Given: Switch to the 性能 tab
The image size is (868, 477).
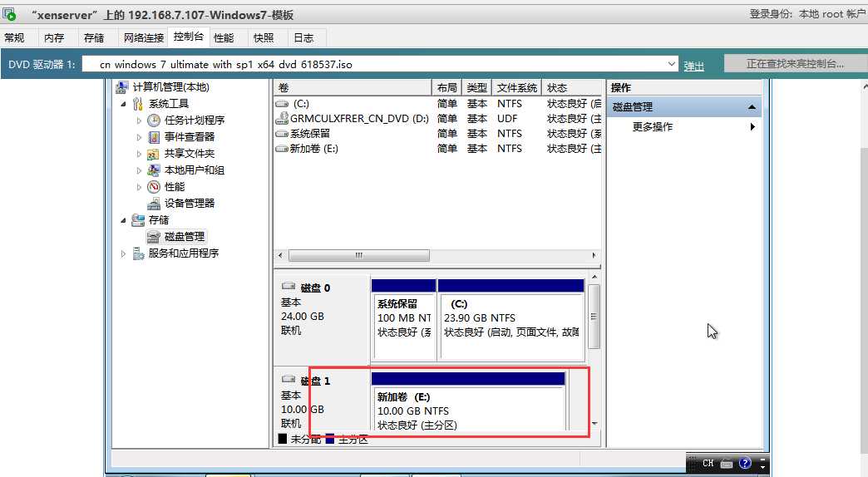Looking at the screenshot, I should 224,37.
